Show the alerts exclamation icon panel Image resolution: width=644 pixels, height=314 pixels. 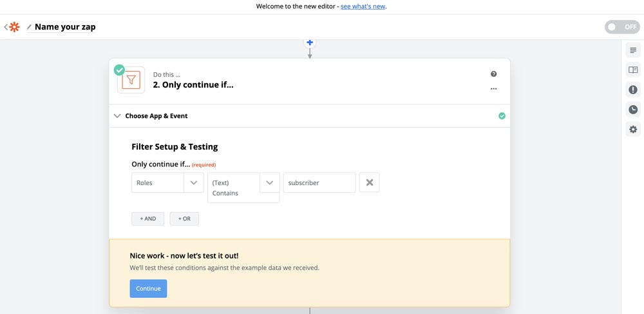[633, 90]
